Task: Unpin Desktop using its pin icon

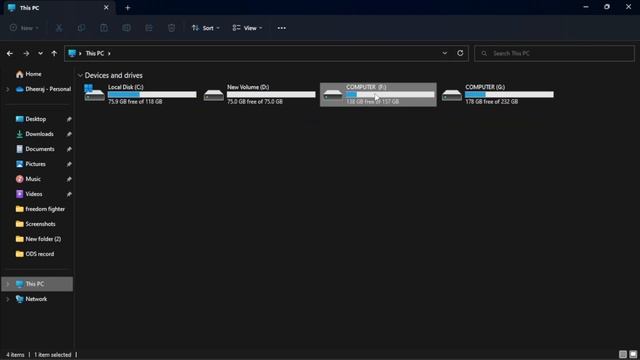Action: pyautogui.click(x=69, y=119)
